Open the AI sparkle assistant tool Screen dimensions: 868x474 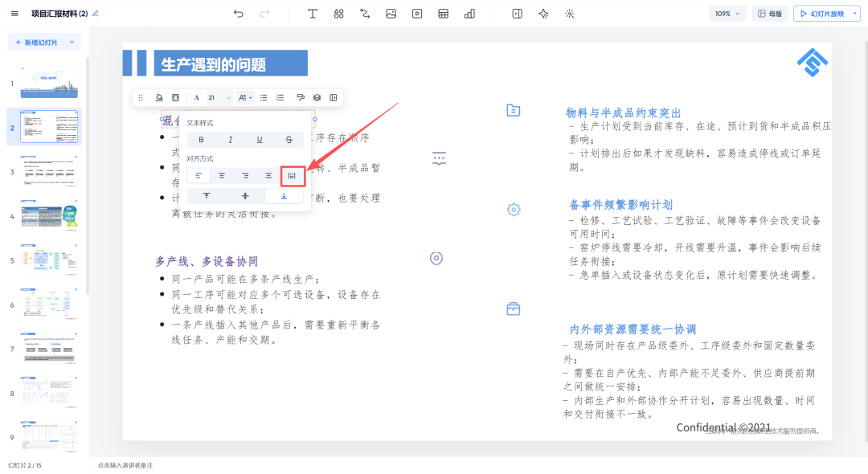543,14
